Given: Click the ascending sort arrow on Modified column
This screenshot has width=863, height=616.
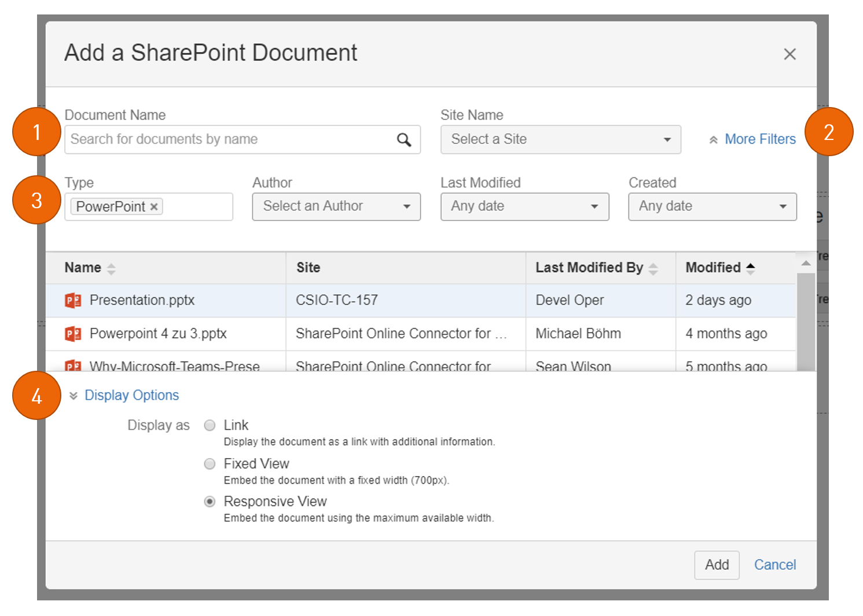Looking at the screenshot, I should click(x=751, y=267).
